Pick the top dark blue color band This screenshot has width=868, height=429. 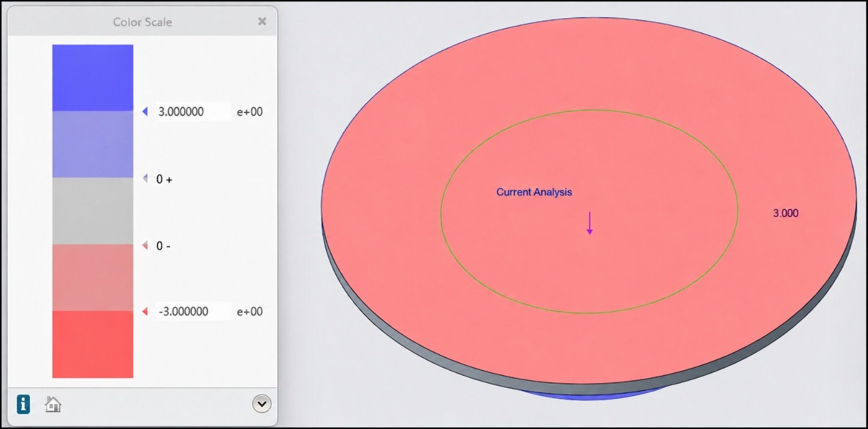coord(93,78)
